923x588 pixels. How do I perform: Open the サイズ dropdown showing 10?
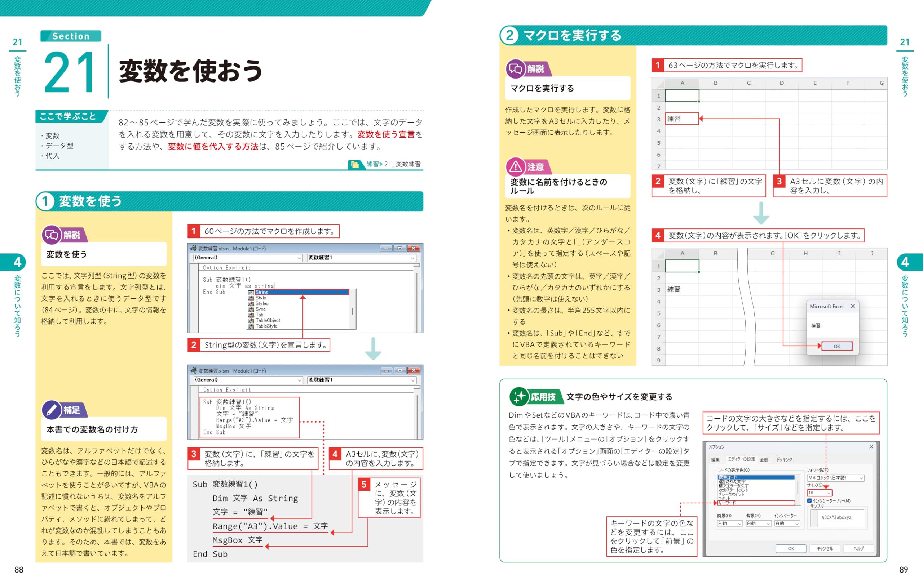(x=819, y=493)
